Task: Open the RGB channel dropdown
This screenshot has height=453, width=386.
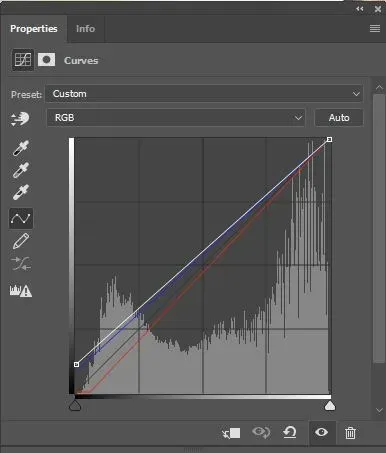Action: click(176, 117)
